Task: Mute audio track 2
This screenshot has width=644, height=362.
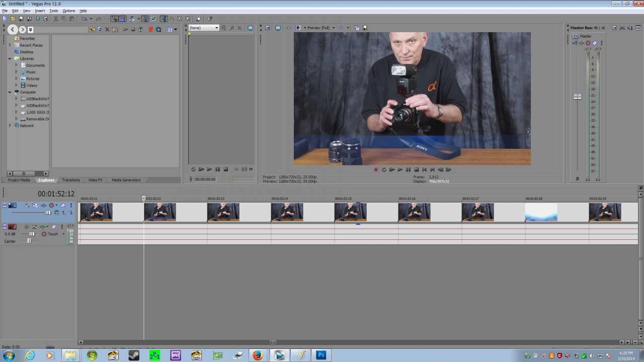Action: pyautogui.click(x=54, y=227)
